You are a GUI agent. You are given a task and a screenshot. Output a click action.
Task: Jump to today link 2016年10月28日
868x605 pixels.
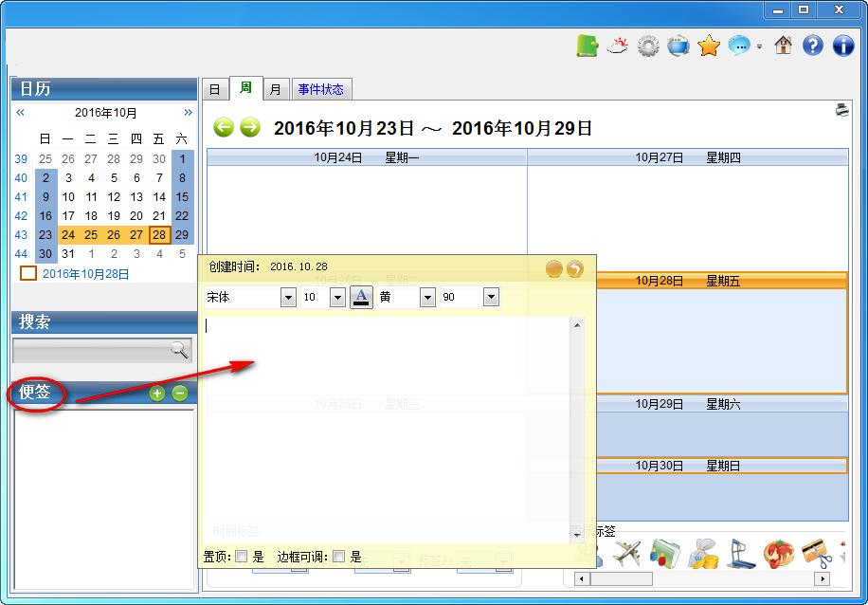coord(86,274)
